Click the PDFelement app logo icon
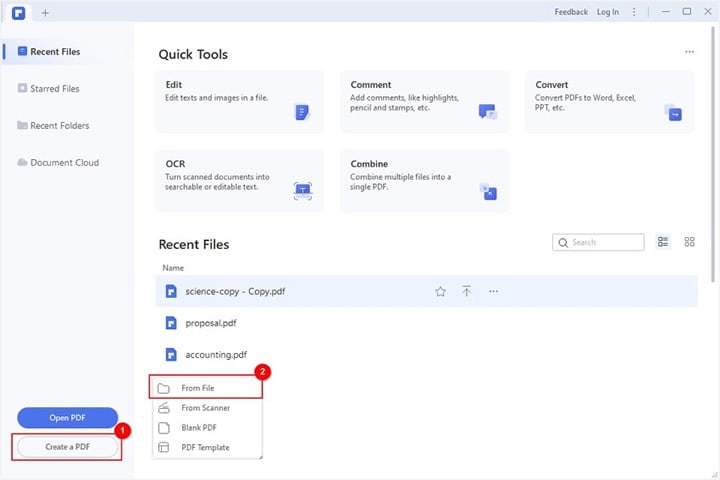This screenshot has height=480, width=720. (x=18, y=12)
